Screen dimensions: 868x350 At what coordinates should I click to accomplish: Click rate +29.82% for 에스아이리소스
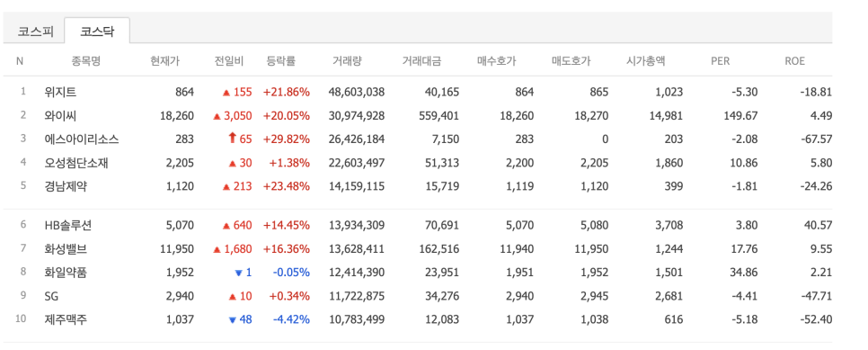(287, 139)
